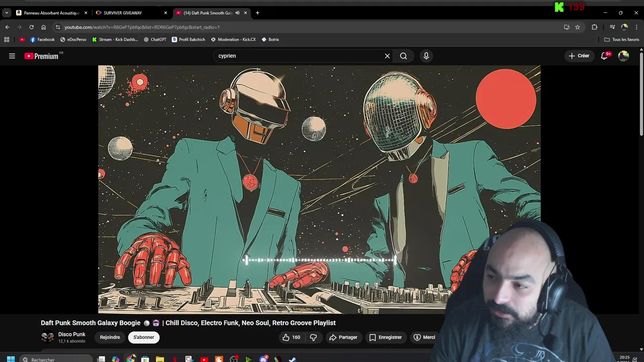This screenshot has width=644, height=362.
Task: Close the Daft Punk YouTube tab
Action: (246, 13)
